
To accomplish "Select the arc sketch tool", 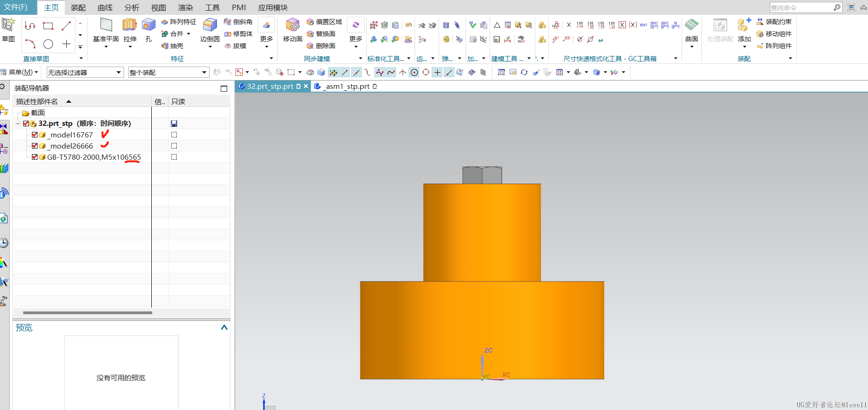I will click(30, 44).
